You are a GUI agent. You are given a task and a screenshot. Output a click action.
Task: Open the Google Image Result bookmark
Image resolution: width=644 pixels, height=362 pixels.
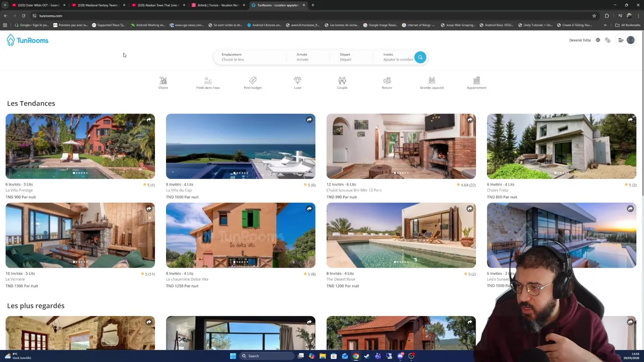tap(380, 25)
